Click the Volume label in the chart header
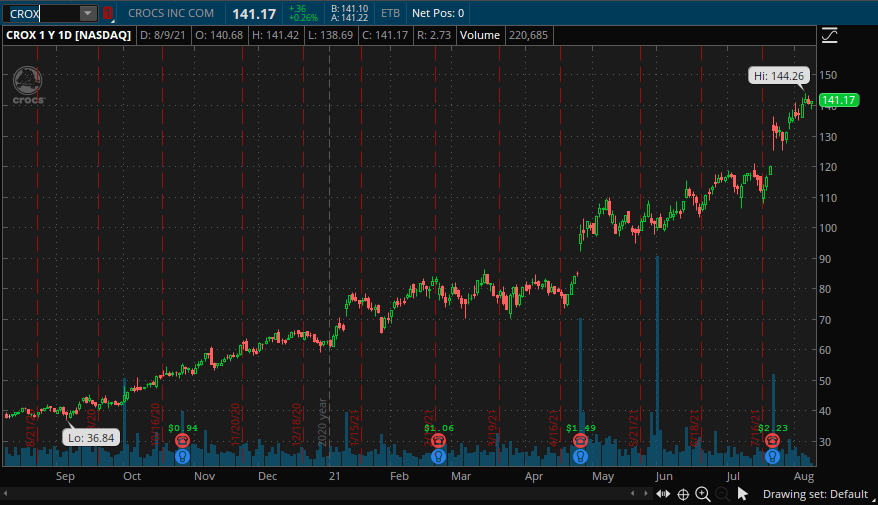This screenshot has height=505, width=878. [x=479, y=35]
